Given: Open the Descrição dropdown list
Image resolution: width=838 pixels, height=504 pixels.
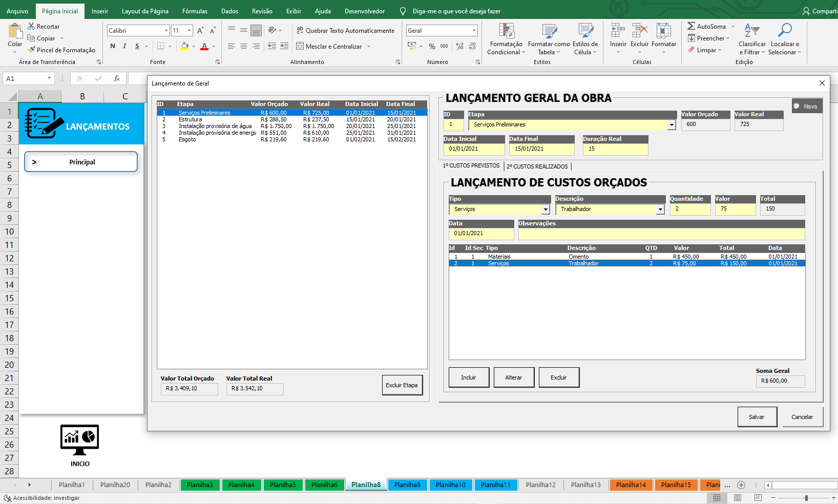Looking at the screenshot, I should pyautogui.click(x=660, y=209).
